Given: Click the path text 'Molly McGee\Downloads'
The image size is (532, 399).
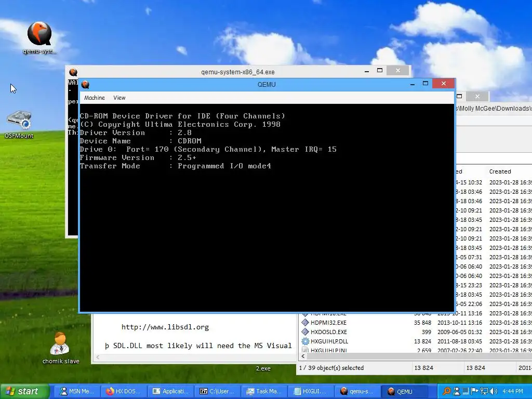Looking at the screenshot, I should 494,109.
